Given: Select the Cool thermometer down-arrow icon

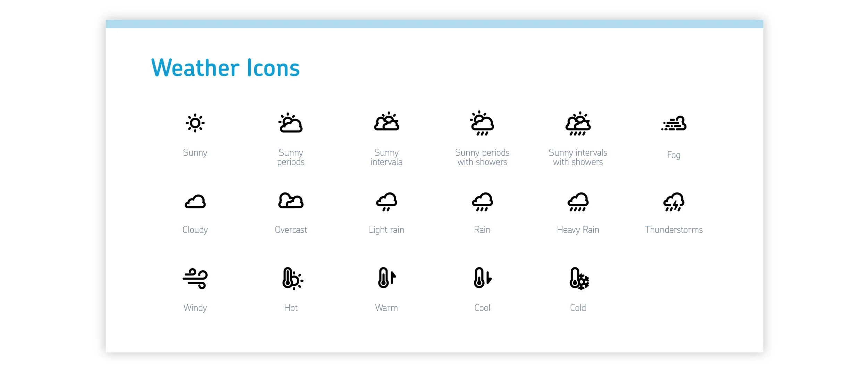Looking at the screenshot, I should pyautogui.click(x=482, y=278).
